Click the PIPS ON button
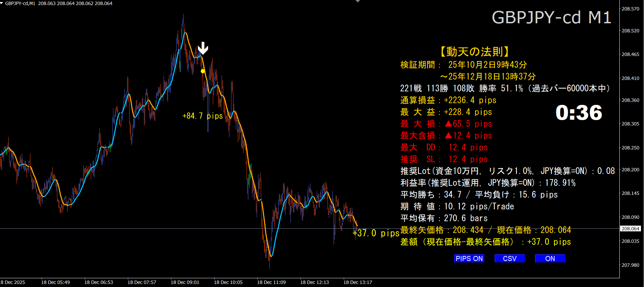644x287 pixels. [469, 258]
